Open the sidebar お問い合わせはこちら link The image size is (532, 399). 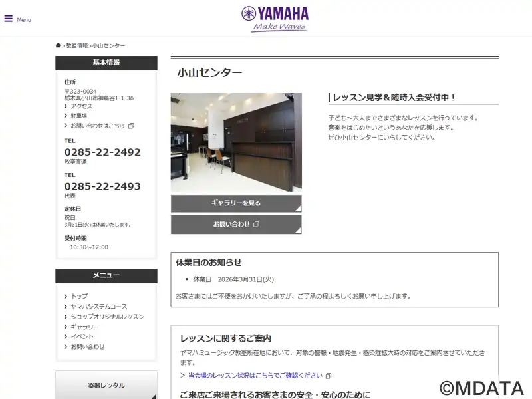(x=97, y=126)
